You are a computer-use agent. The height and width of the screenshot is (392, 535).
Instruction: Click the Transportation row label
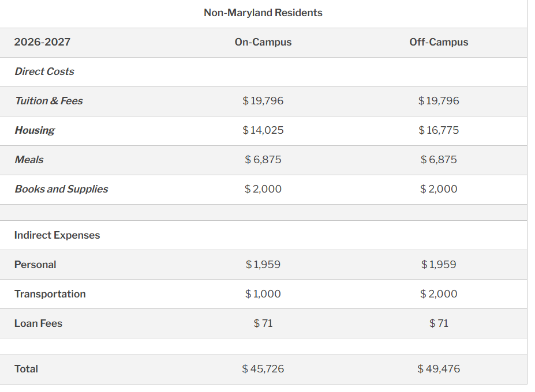click(50, 294)
